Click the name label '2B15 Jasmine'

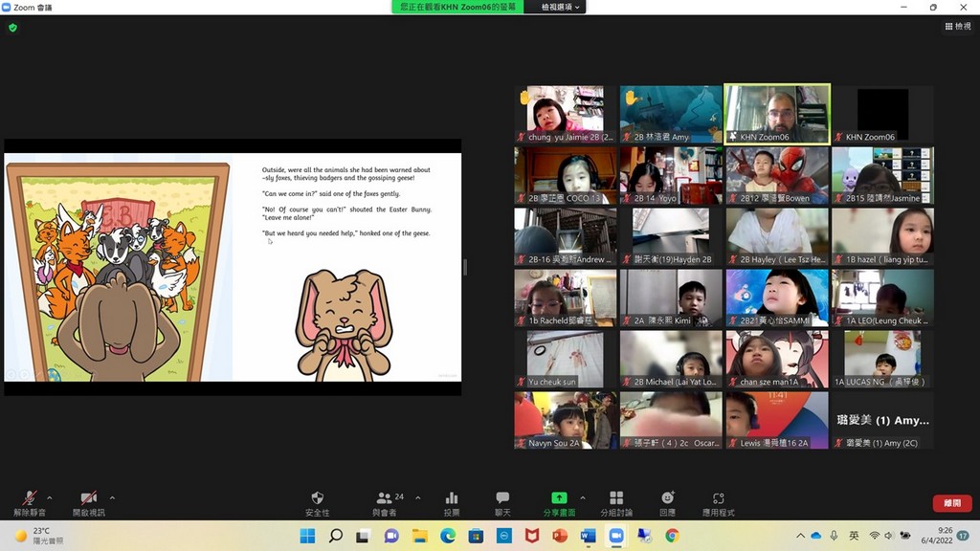pos(882,198)
